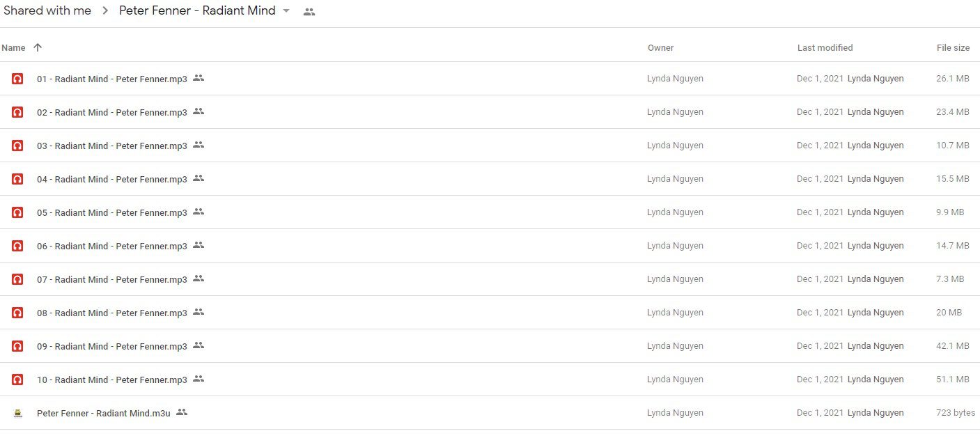Click the 723 bytes file size value
Image resolution: width=980 pixels, height=438 pixels.
pyautogui.click(x=956, y=413)
